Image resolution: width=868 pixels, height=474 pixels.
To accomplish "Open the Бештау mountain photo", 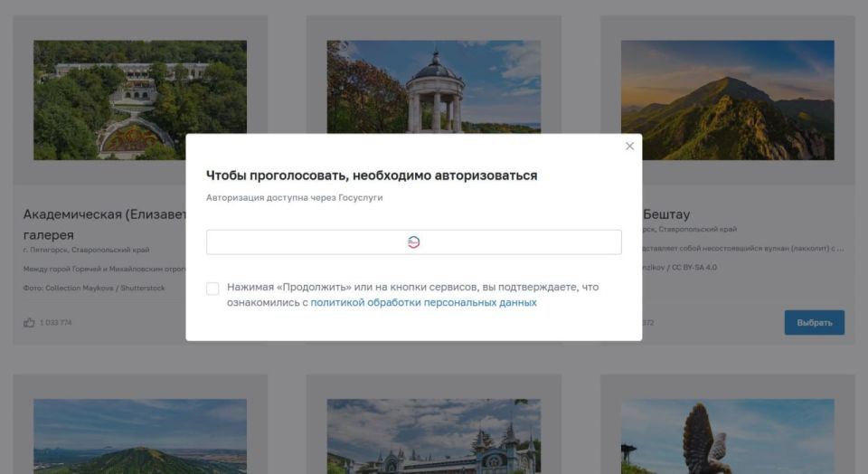I will [x=727, y=100].
